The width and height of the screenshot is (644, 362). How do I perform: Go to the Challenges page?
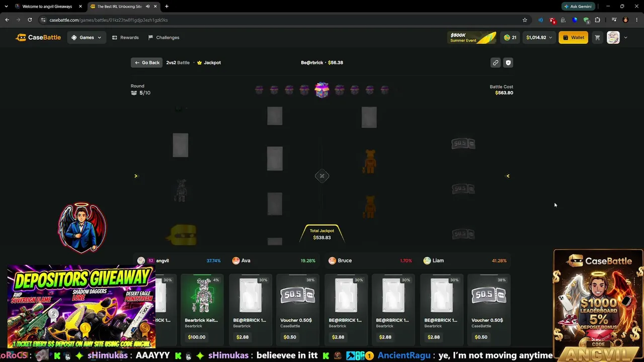(x=164, y=37)
